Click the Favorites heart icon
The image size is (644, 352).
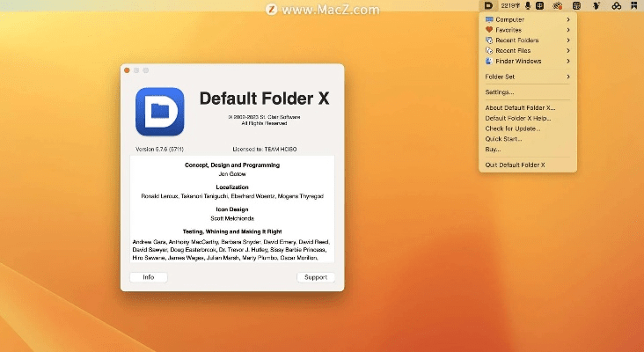[489, 30]
